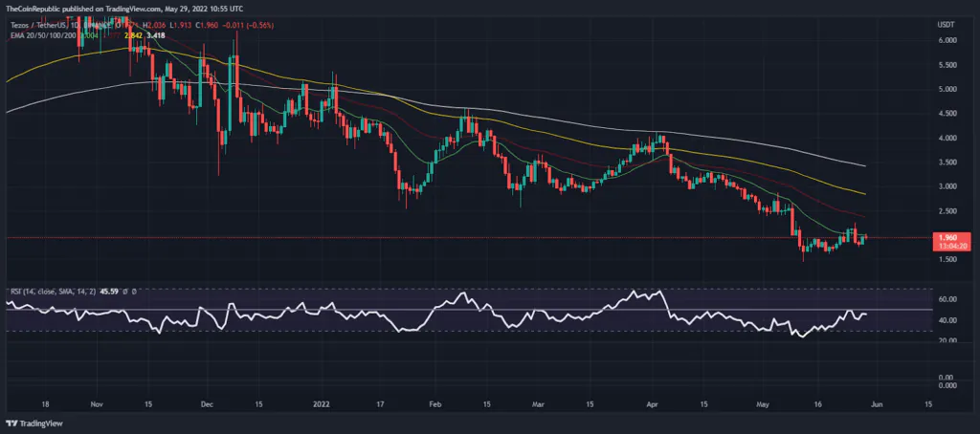Image resolution: width=980 pixels, height=434 pixels.
Task: Click the -0.011 (-0.56%) change value
Action: 248,25
